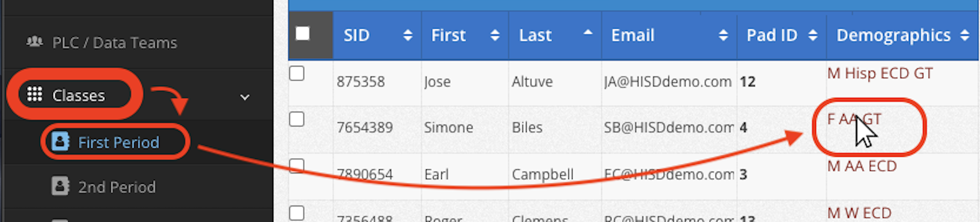Collapse the Classes menu chevron

pyautogui.click(x=245, y=97)
